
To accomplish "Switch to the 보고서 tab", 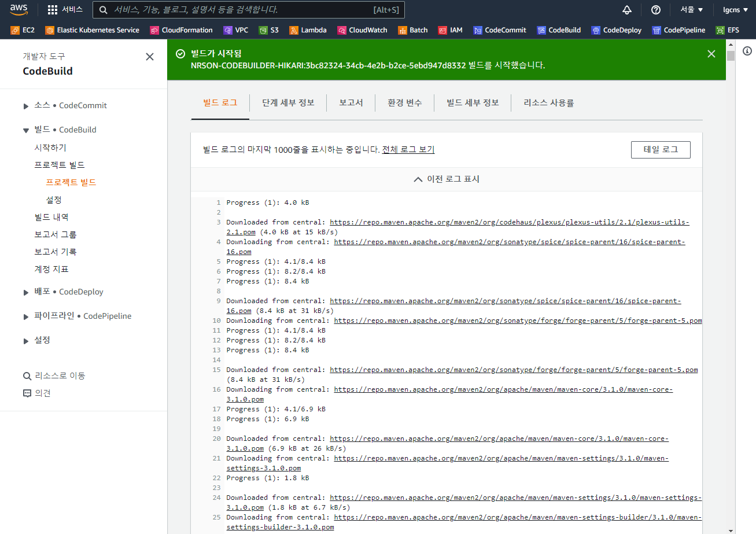I will point(351,102).
